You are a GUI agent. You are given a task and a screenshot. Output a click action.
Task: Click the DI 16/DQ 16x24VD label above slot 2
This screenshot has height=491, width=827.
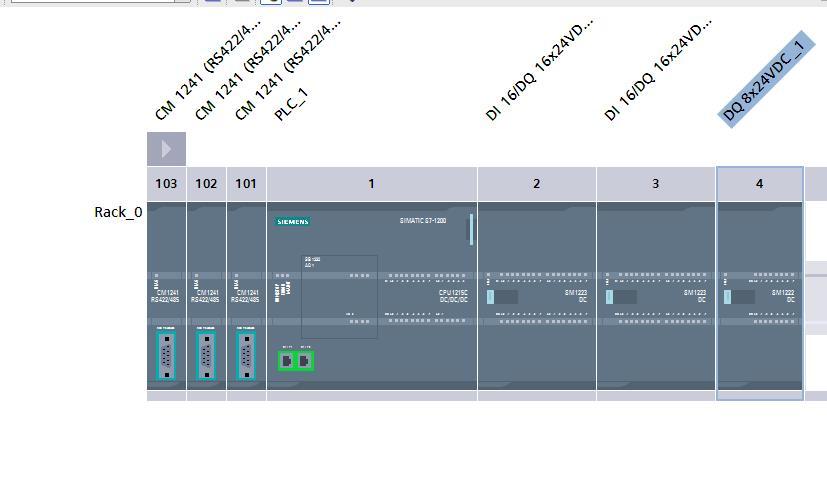coord(539,69)
